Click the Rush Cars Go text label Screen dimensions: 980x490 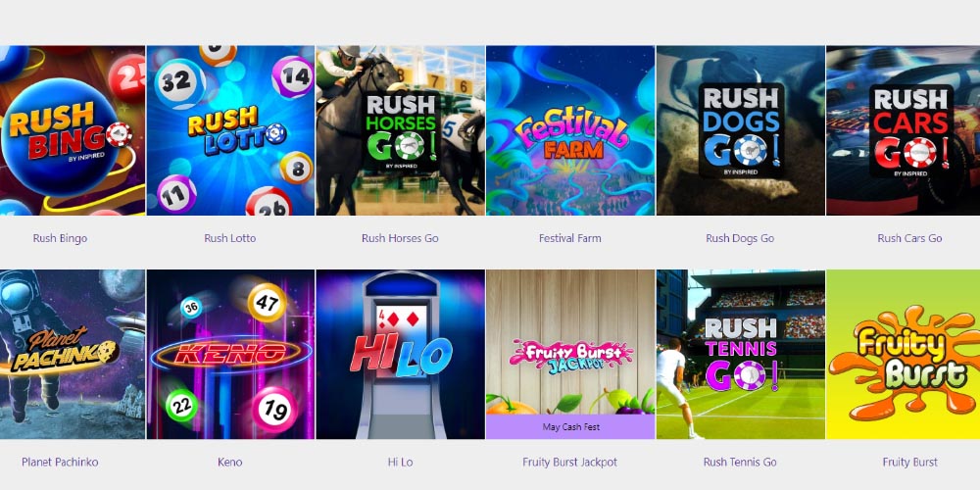pos(909,238)
